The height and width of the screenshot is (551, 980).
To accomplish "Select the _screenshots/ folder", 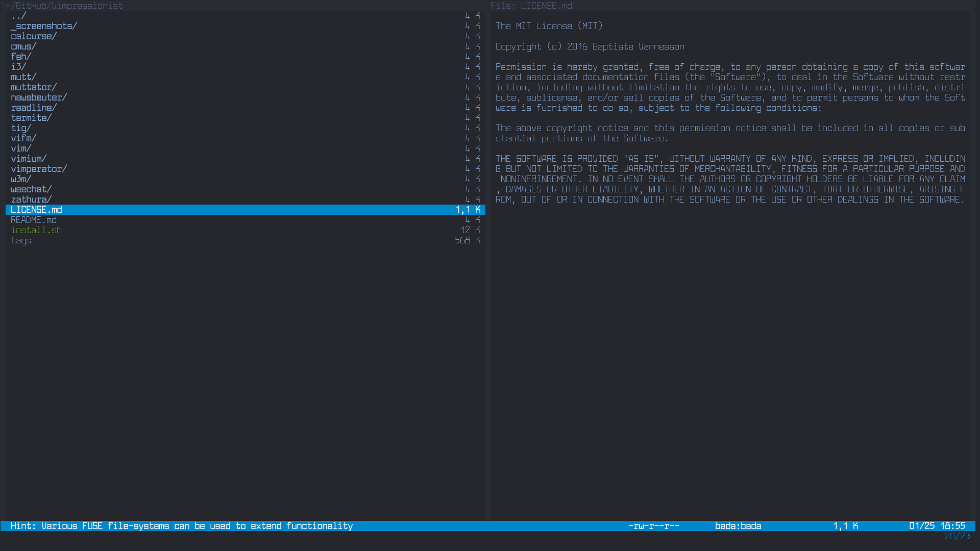I will click(x=44, y=26).
